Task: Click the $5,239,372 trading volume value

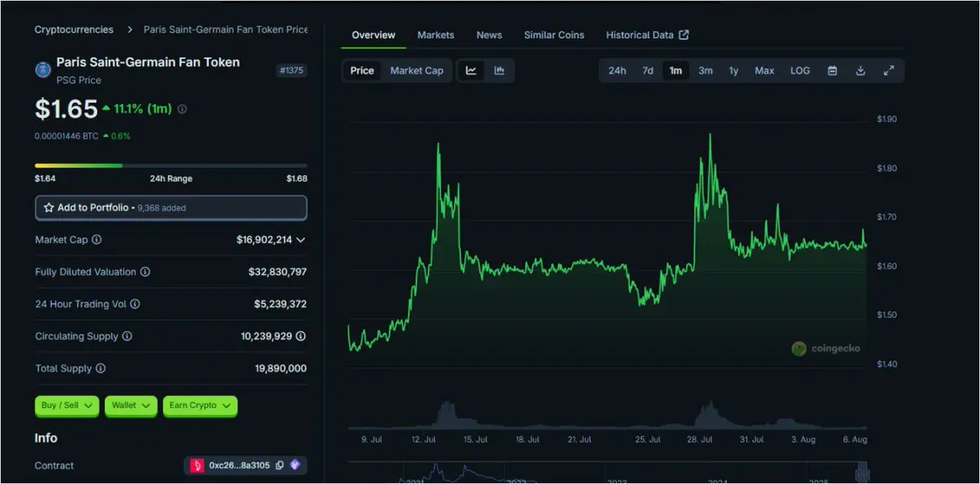Action: click(x=280, y=304)
